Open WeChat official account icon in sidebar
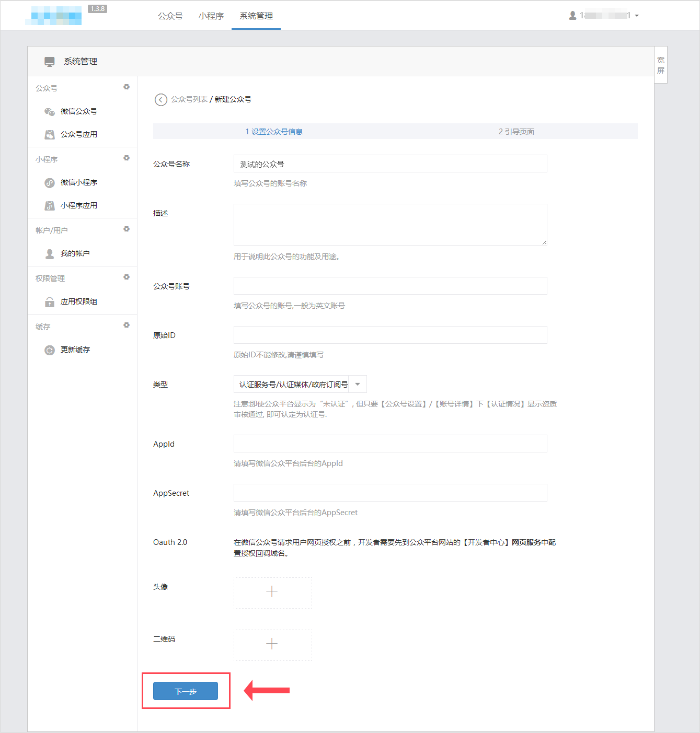Viewport: 700px width, 733px height. [50, 112]
